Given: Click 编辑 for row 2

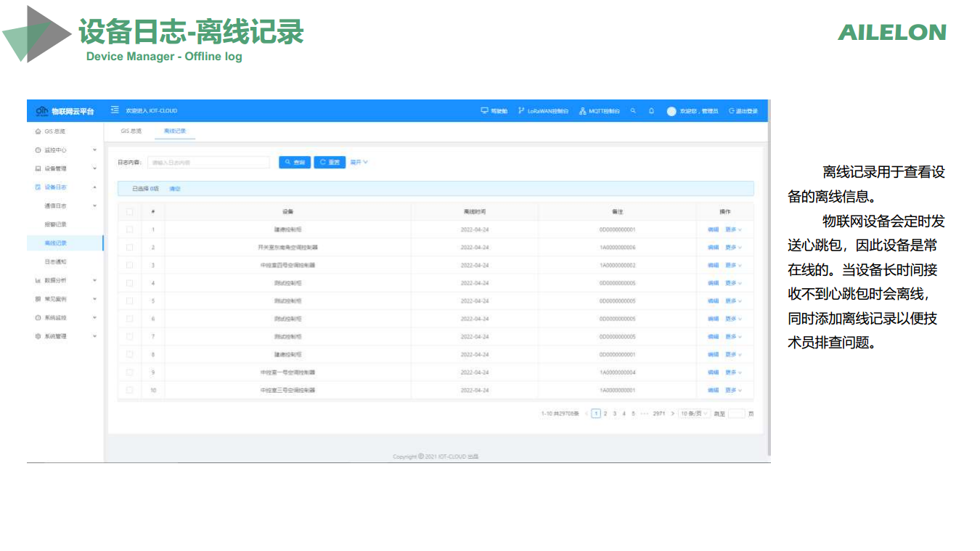Looking at the screenshot, I should [x=714, y=248].
